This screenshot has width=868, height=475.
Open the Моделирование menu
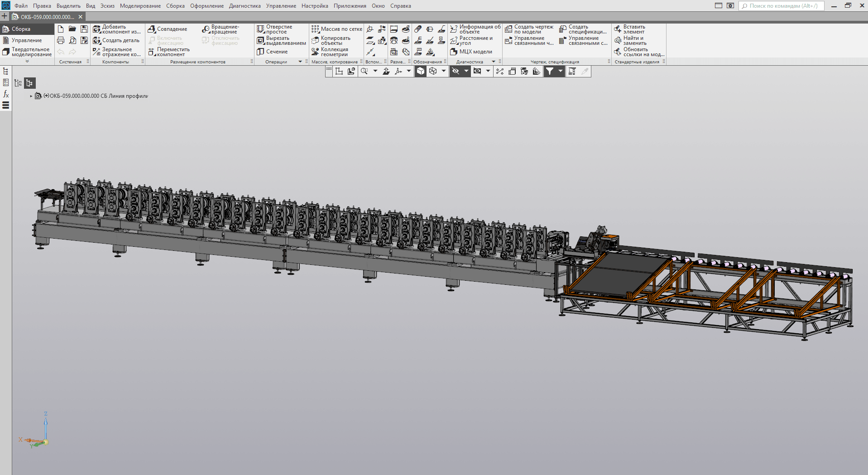140,6
